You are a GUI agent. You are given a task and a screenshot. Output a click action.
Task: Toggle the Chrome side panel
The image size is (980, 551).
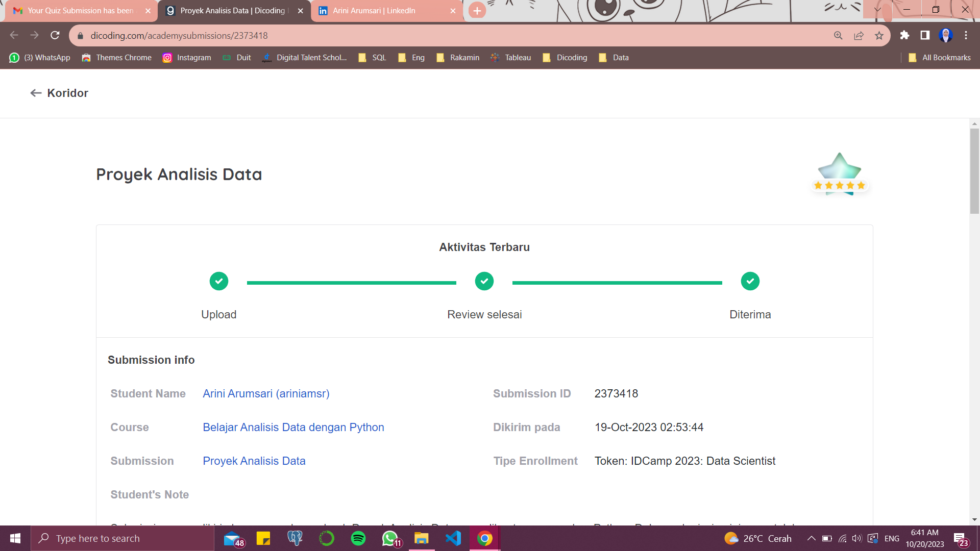[925, 35]
